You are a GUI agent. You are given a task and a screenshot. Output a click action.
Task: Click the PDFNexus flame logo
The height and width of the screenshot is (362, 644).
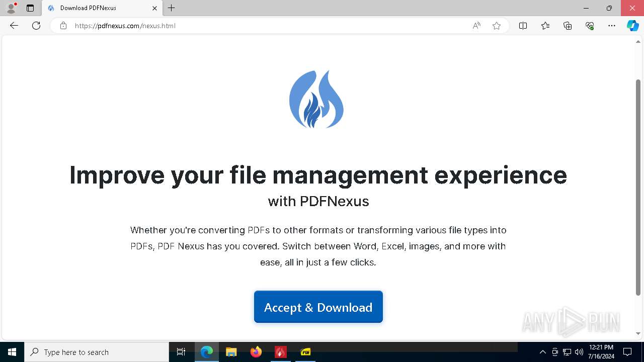click(x=316, y=99)
